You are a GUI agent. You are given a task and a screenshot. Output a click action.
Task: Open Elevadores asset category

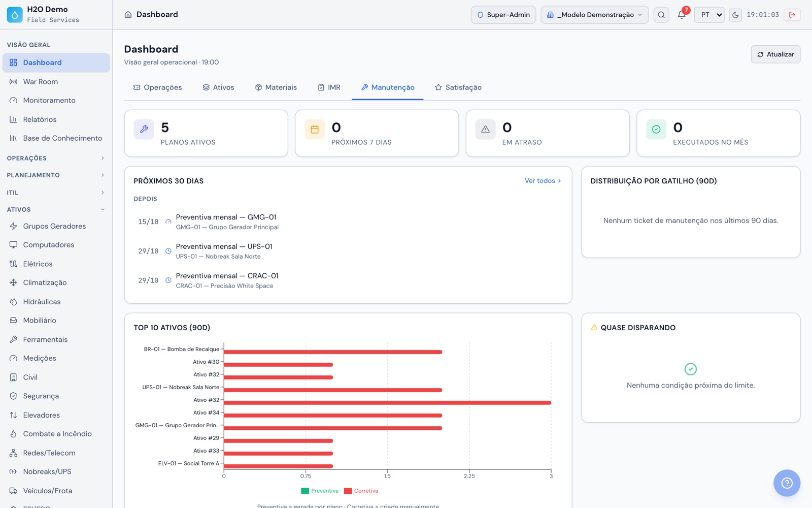(56, 415)
